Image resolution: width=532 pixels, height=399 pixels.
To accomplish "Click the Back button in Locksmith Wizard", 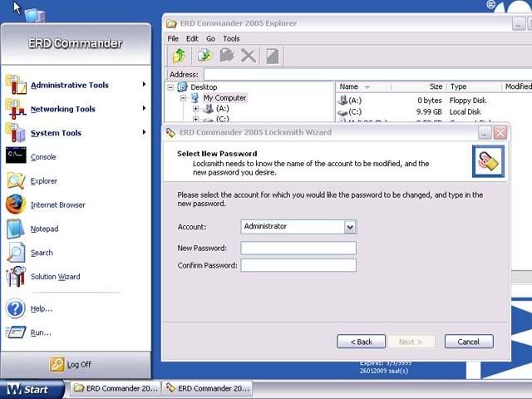I will [x=361, y=342].
